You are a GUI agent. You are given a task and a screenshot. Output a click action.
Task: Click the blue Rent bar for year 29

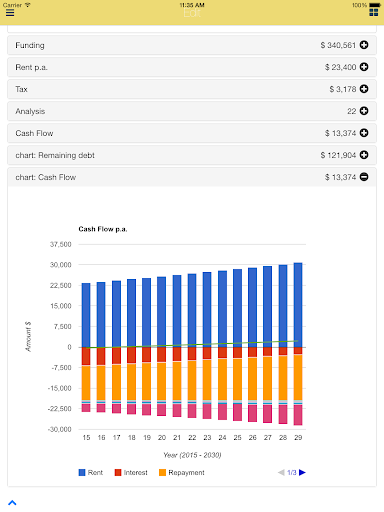coord(298,305)
